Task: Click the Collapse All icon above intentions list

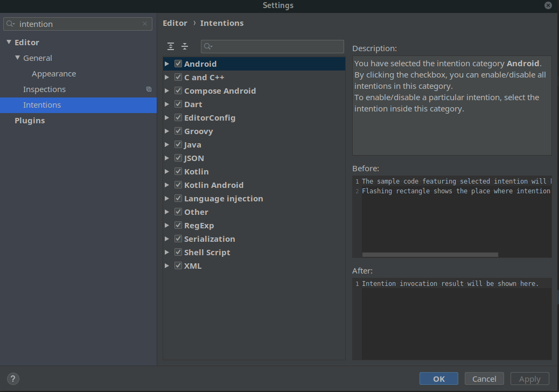Action: pyautogui.click(x=185, y=47)
